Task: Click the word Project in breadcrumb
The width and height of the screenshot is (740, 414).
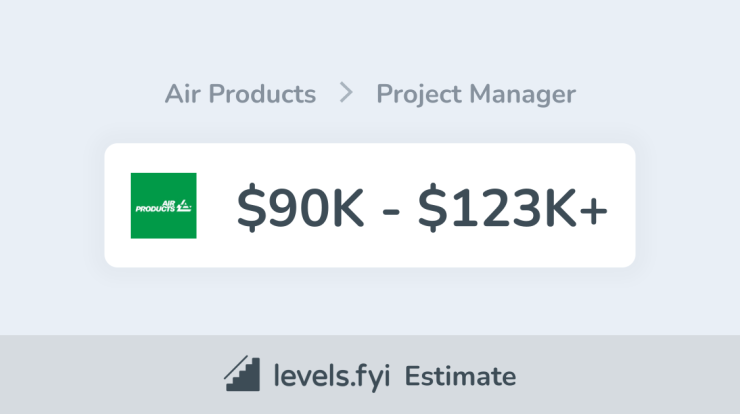Action: (x=419, y=94)
